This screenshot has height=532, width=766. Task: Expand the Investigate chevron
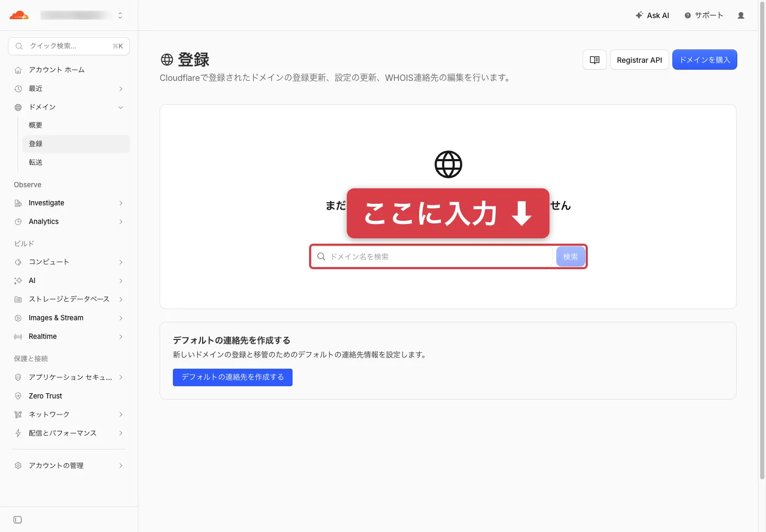(x=121, y=203)
